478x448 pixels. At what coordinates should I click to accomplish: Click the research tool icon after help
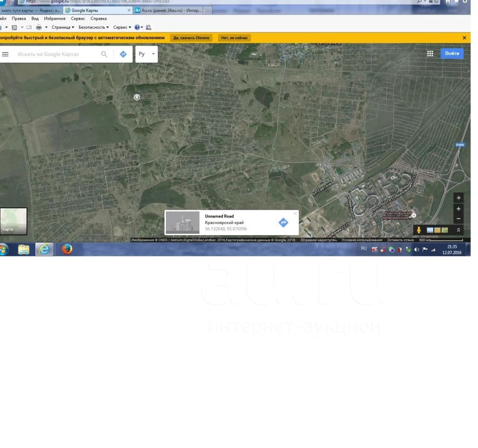point(148,27)
